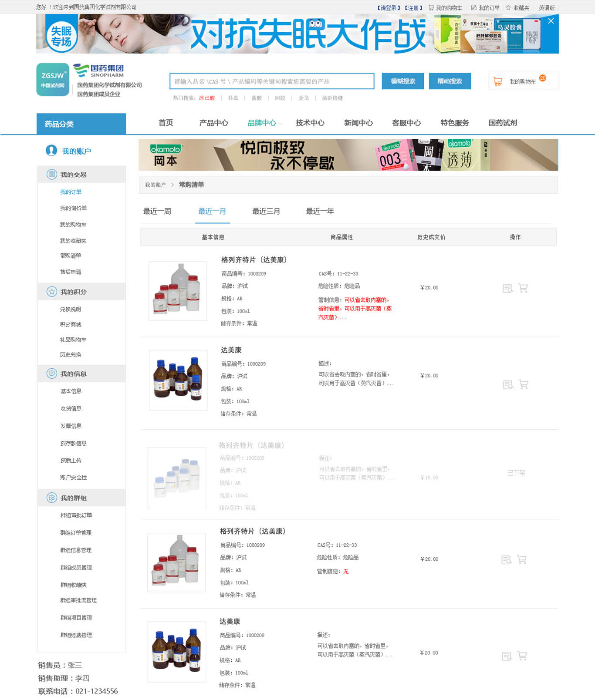Open 特色服务 navigation item
The height and width of the screenshot is (700, 595).
pos(455,123)
